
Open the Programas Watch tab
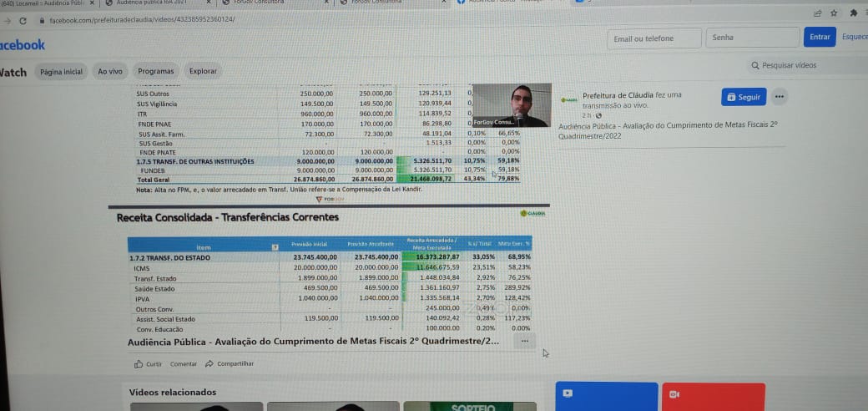155,72
